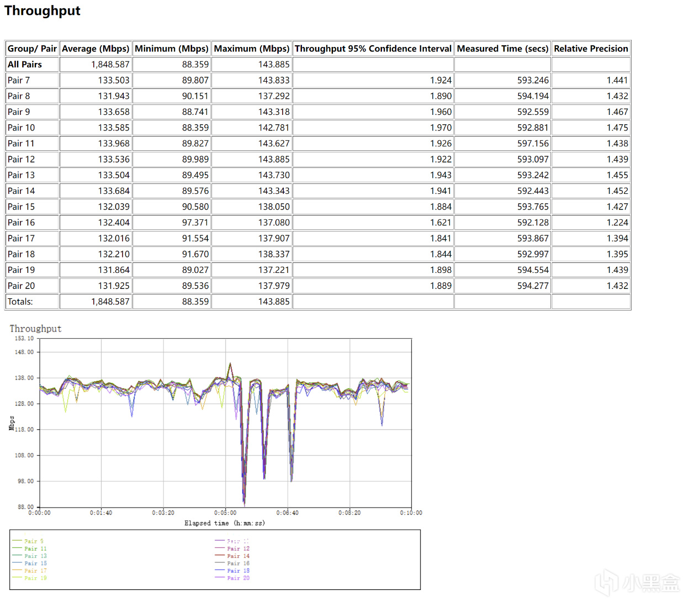Click maximum 143.833 for Pair 7
The width and height of the screenshot is (700, 611).
pos(274,80)
